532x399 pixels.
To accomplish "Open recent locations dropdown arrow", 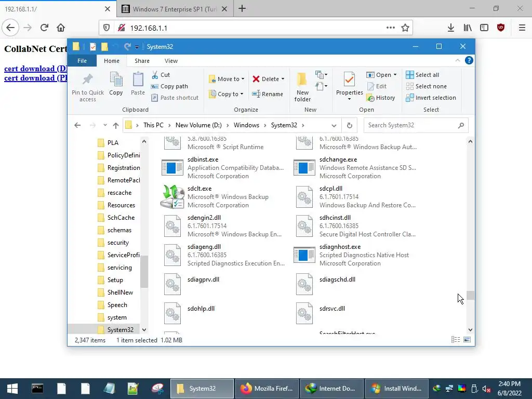I will (105, 125).
